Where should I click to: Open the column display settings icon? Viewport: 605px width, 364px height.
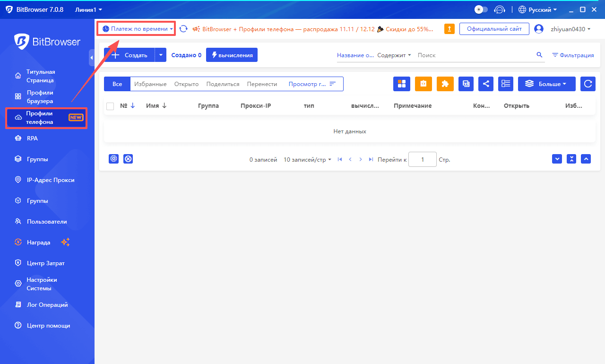click(x=505, y=84)
